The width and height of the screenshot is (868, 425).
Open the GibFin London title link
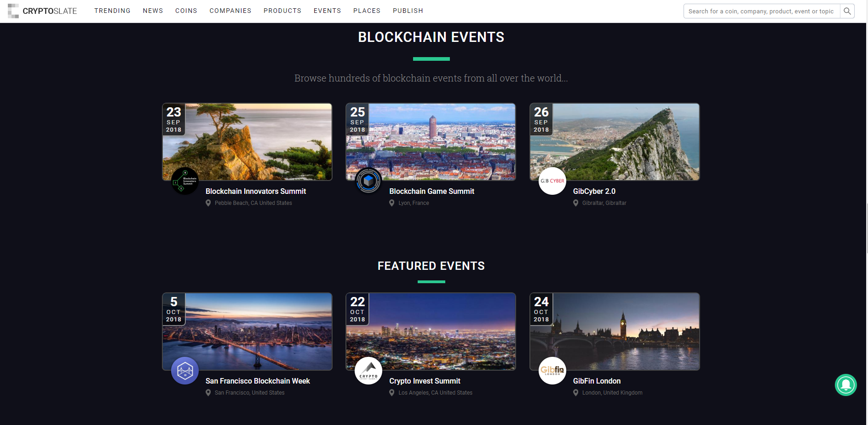(597, 381)
